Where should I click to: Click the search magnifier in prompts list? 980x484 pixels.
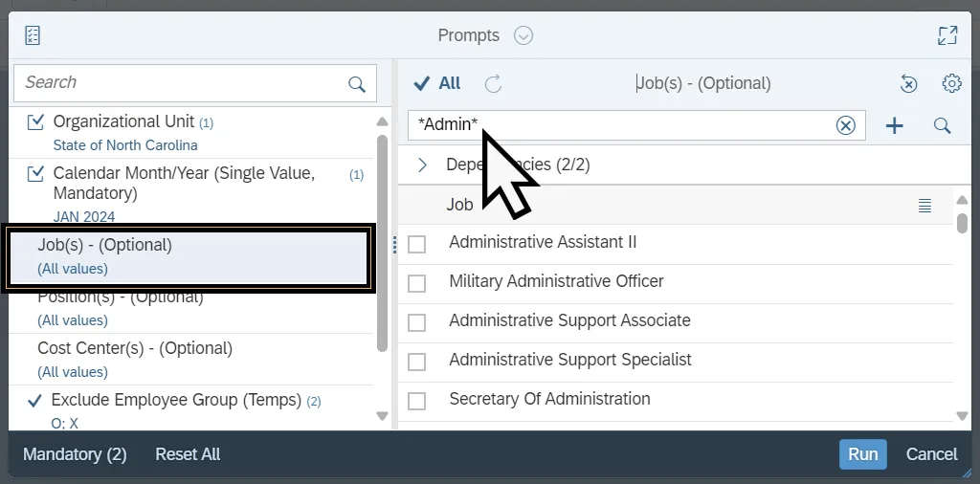pyautogui.click(x=357, y=84)
